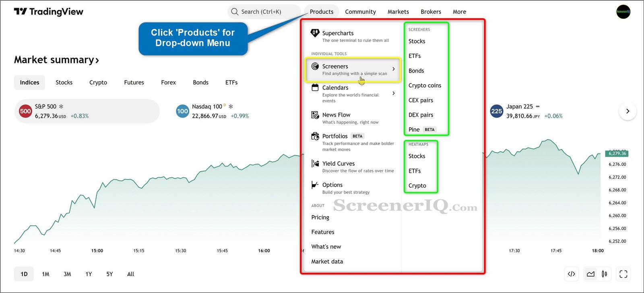Viewport: 644px width, 293px height.
Task: Open CEX pairs screener
Action: click(x=421, y=100)
